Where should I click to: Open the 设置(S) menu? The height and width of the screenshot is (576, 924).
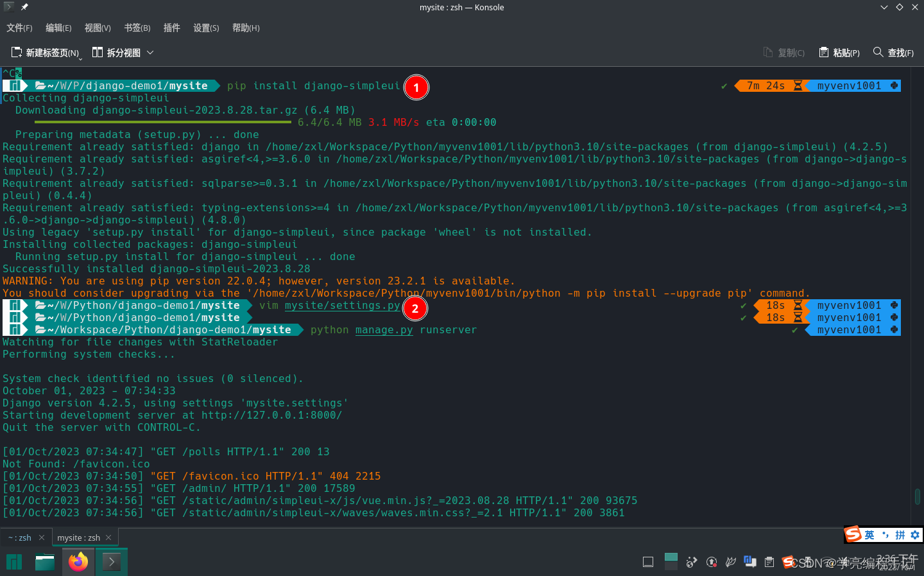pos(206,28)
